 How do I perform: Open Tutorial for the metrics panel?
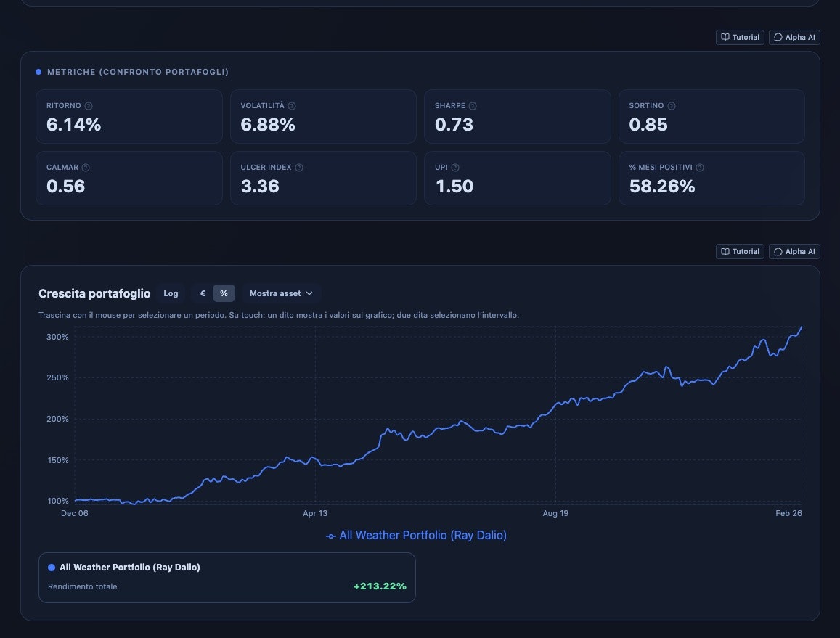740,38
